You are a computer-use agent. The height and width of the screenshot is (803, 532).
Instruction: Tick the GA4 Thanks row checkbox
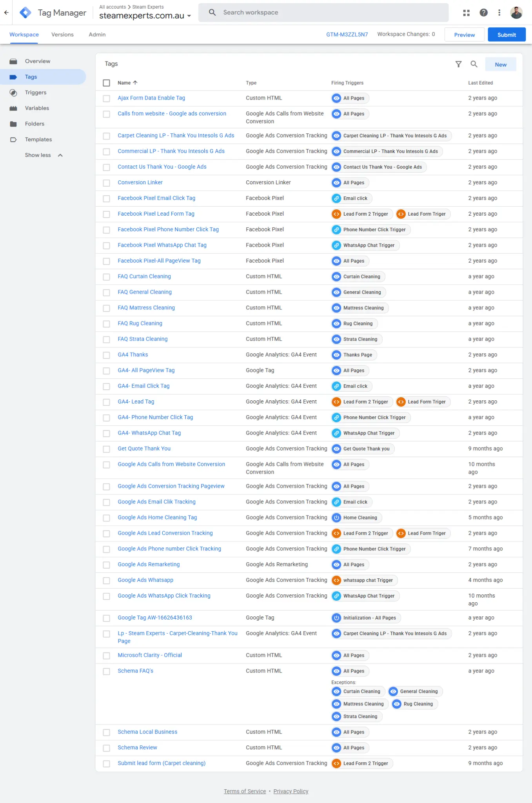106,355
